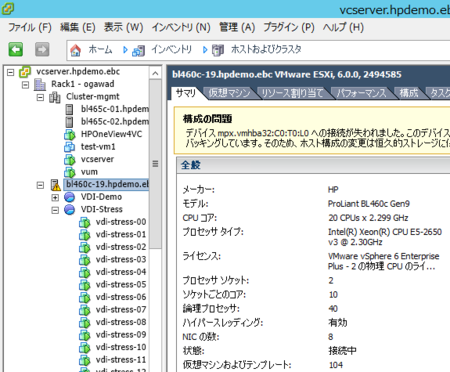Click the vdi-stress-04 VM icon
Screen dimensions: 450x372
(85, 272)
